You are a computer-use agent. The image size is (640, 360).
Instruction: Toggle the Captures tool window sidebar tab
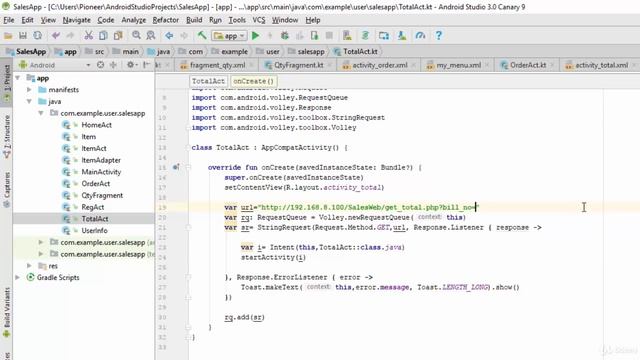7,189
